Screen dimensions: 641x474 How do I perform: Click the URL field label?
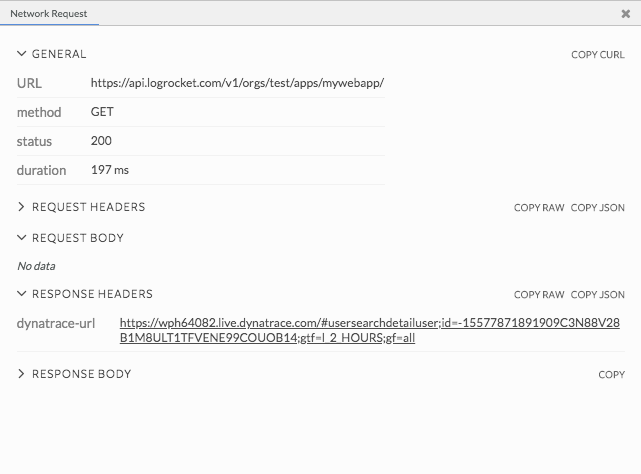coord(29,83)
